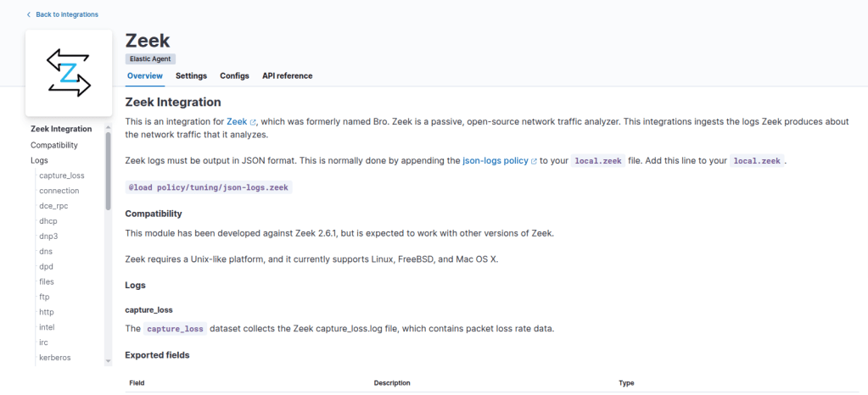Select Zeek Integration in the sidebar
Viewport: 868px width, 395px height.
[x=61, y=129]
